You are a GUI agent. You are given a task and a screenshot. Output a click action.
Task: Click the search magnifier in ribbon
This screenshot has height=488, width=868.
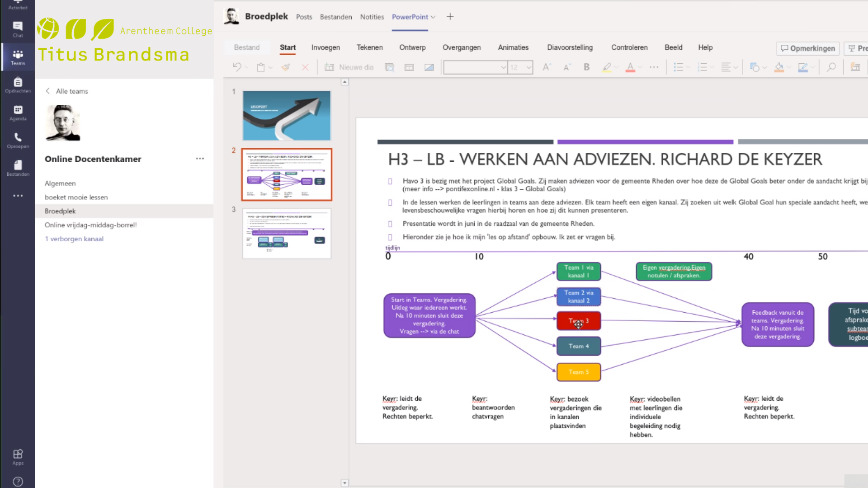[831, 67]
